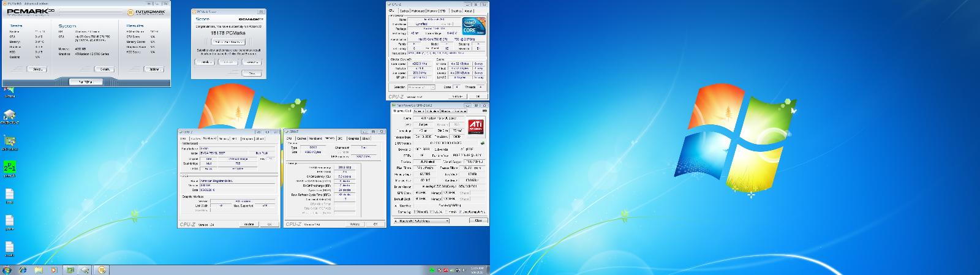Click the PCMark05 logo banner
This screenshot has height=275, width=980.
click(x=31, y=12)
